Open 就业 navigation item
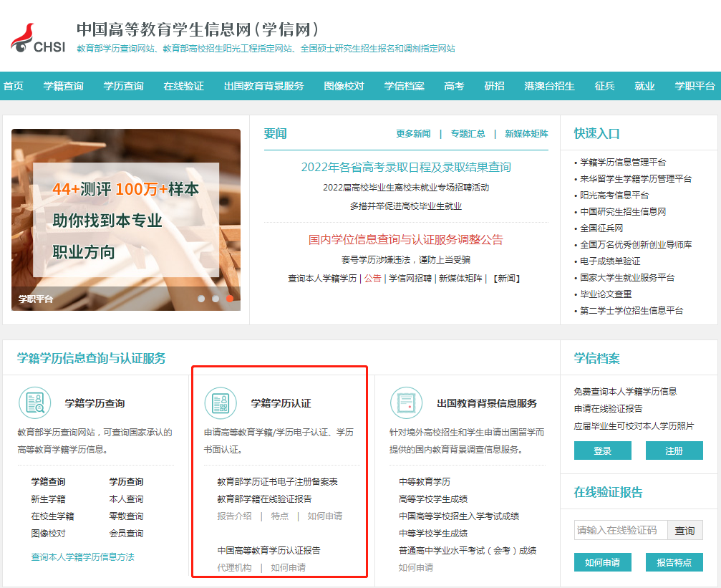 (x=644, y=86)
